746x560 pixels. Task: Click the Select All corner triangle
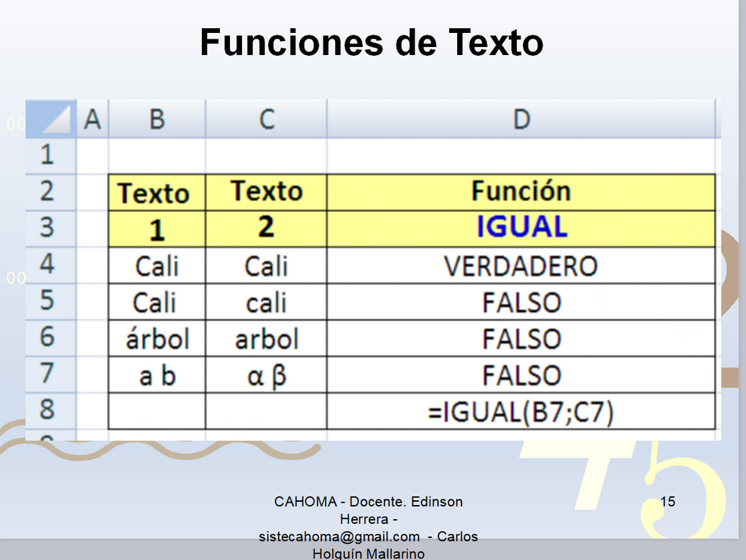pyautogui.click(x=51, y=119)
